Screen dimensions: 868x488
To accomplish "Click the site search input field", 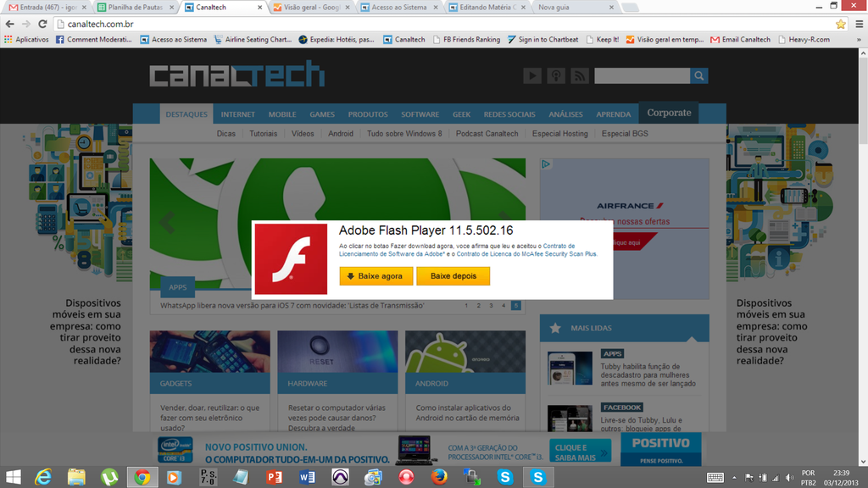I will (643, 75).
